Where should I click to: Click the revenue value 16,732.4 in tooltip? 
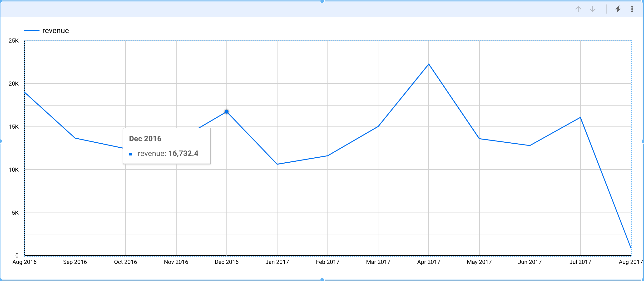click(183, 153)
